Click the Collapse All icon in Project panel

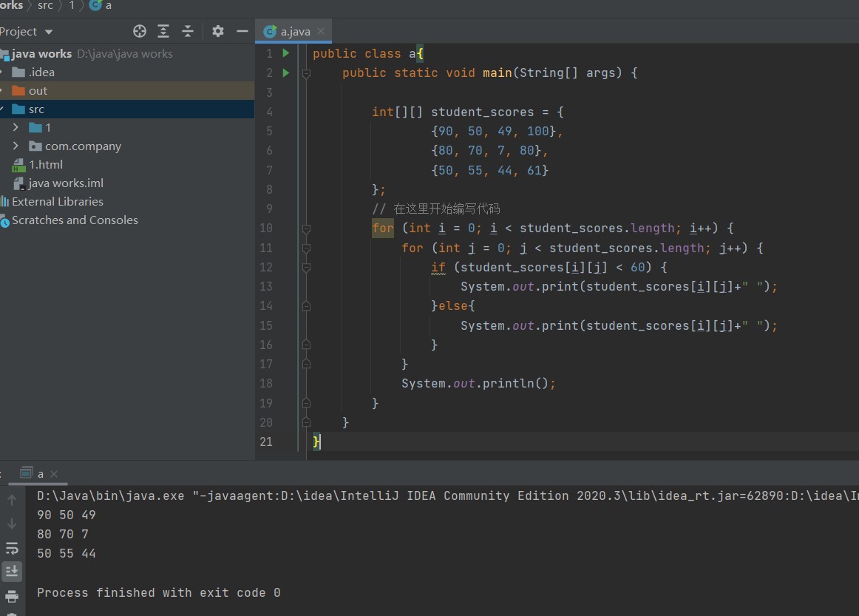click(x=187, y=31)
